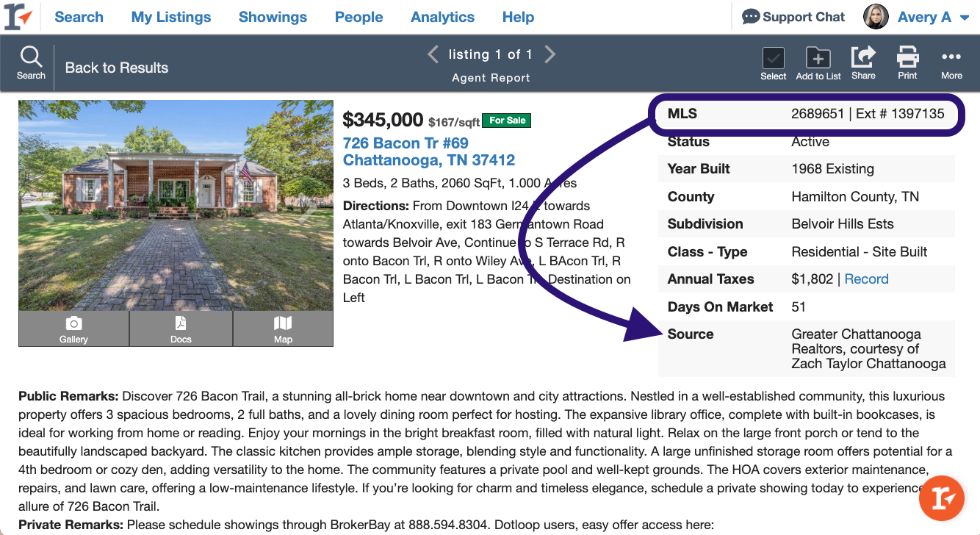
Task: Click Back to Results
Action: pyautogui.click(x=117, y=68)
